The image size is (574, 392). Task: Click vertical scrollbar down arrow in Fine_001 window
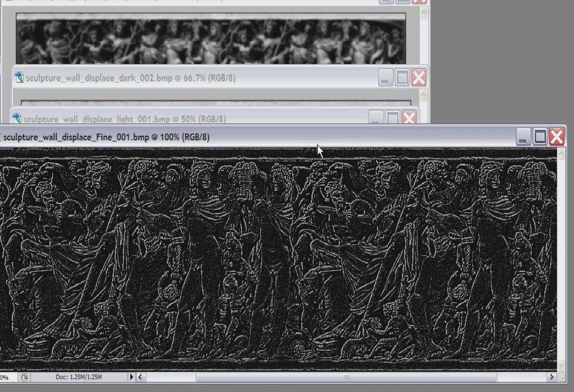pos(561,365)
